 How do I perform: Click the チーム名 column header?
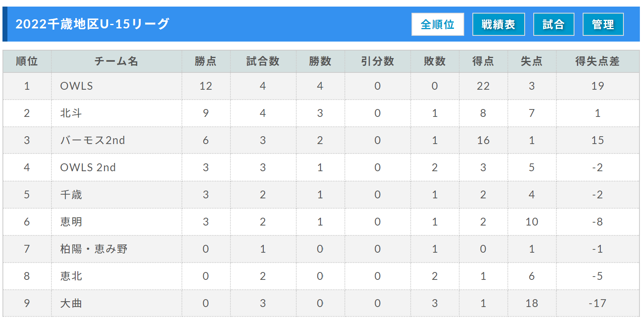(x=116, y=61)
